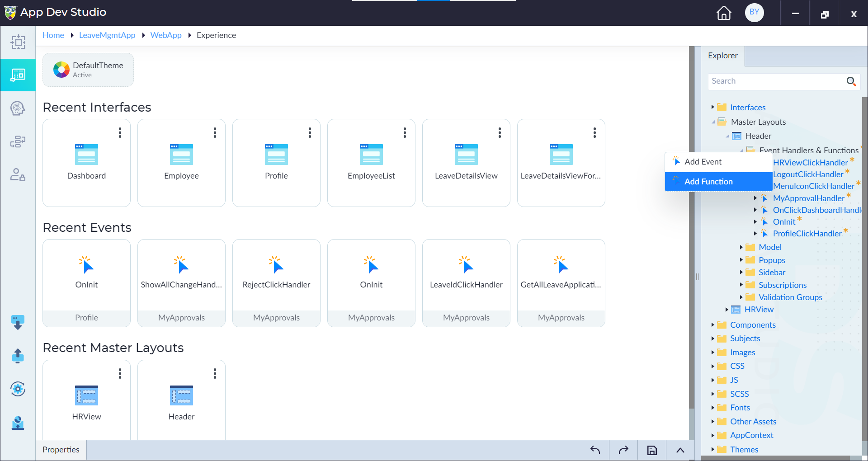The image size is (868, 461).
Task: Open the top selection-frame icon in sidebar
Action: pos(18,42)
